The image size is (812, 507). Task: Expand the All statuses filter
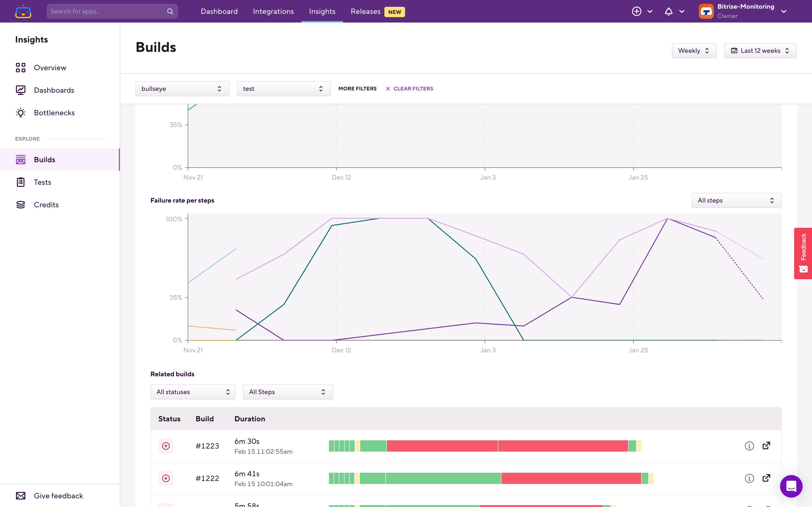point(193,392)
